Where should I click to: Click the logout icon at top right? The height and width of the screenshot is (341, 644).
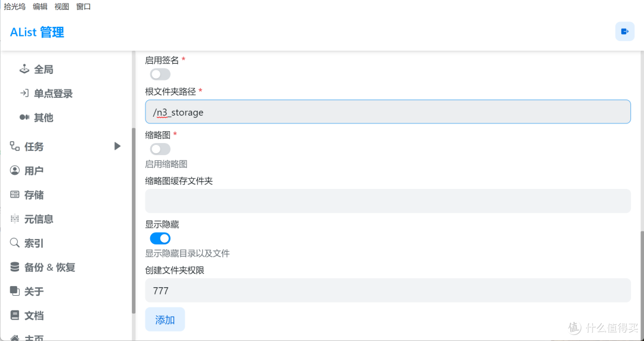pos(625,32)
